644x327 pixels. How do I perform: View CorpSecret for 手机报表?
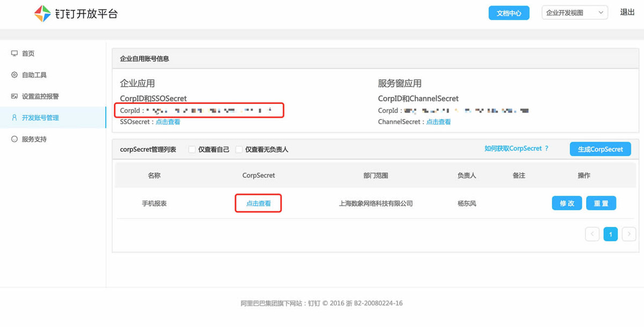[259, 204]
